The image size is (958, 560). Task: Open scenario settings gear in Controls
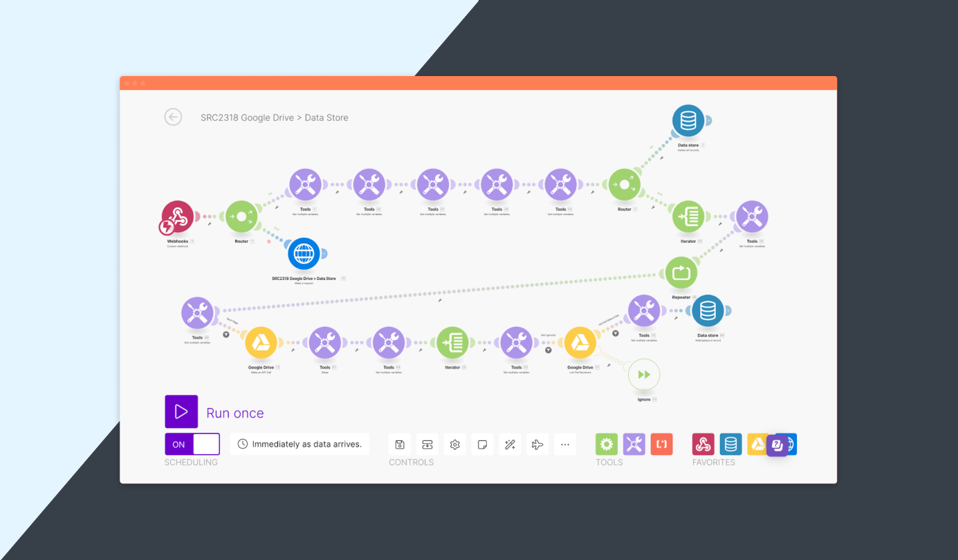(x=454, y=445)
